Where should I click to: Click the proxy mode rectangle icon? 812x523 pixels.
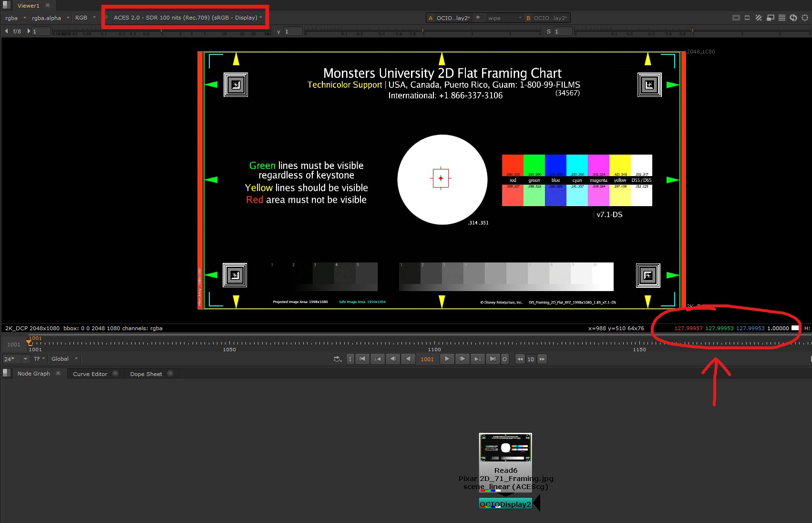[747, 18]
